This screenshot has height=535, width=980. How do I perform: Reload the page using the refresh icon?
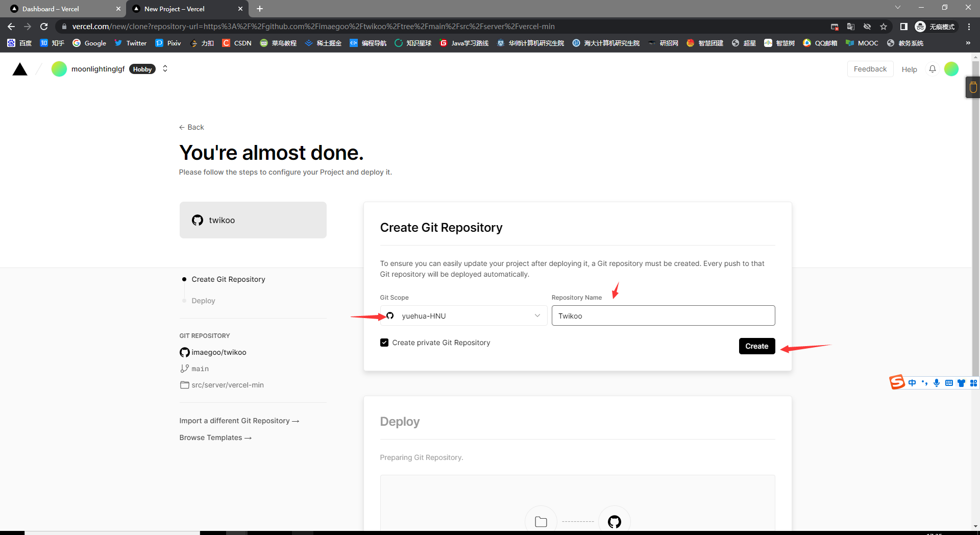(x=44, y=27)
